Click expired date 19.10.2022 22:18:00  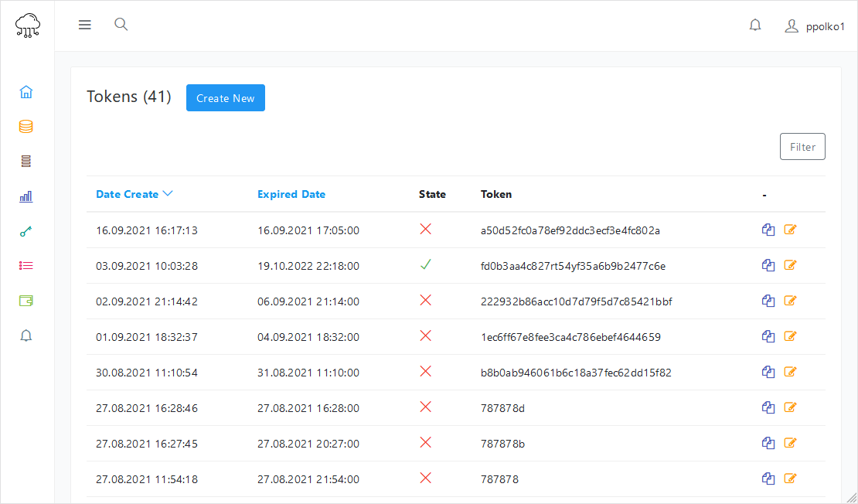click(308, 266)
